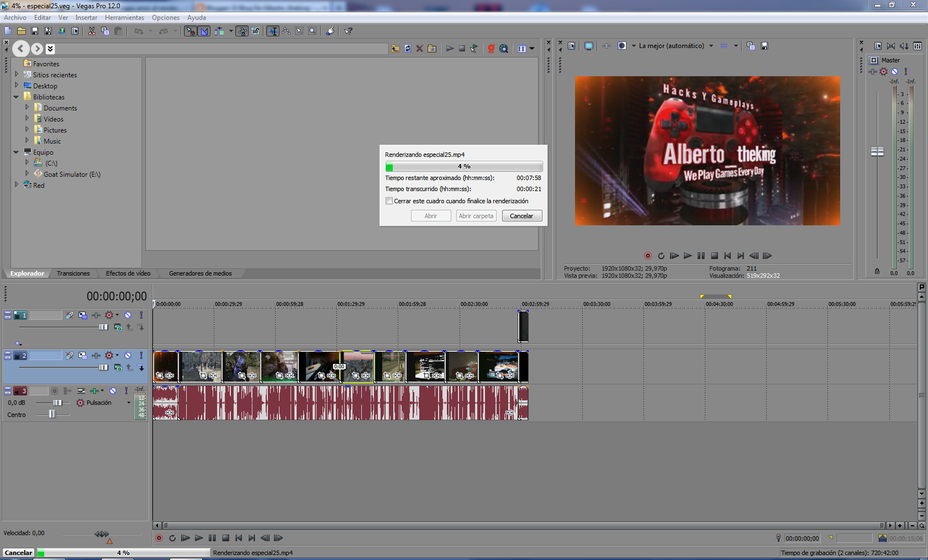This screenshot has width=928, height=560.
Task: Click Cancelar in the render dialog
Action: [521, 216]
